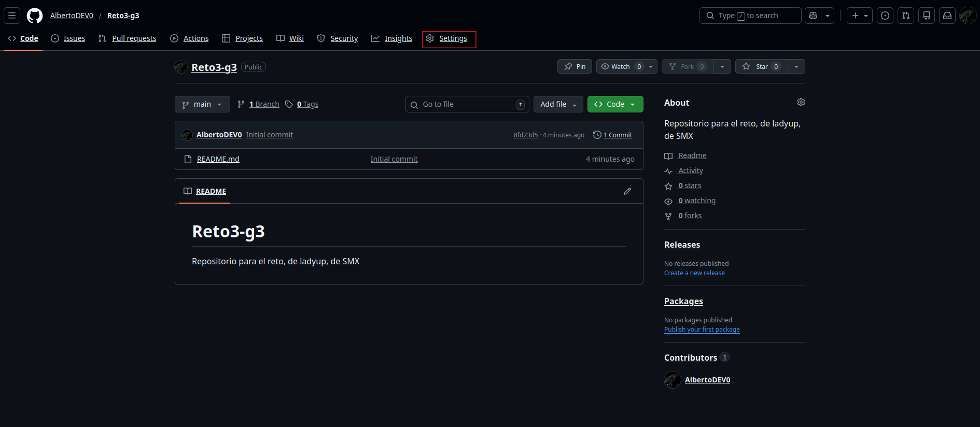Pin the repository to profile
The height and width of the screenshot is (427, 980).
[x=575, y=66]
